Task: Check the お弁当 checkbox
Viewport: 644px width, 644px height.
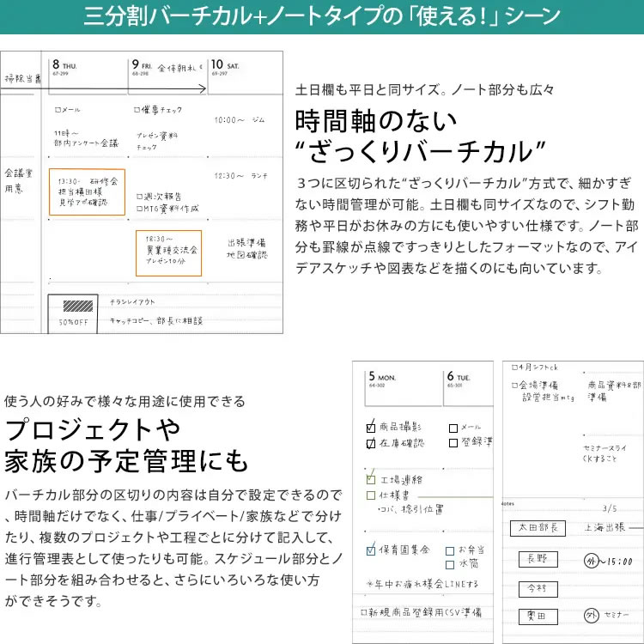Action: (x=449, y=550)
